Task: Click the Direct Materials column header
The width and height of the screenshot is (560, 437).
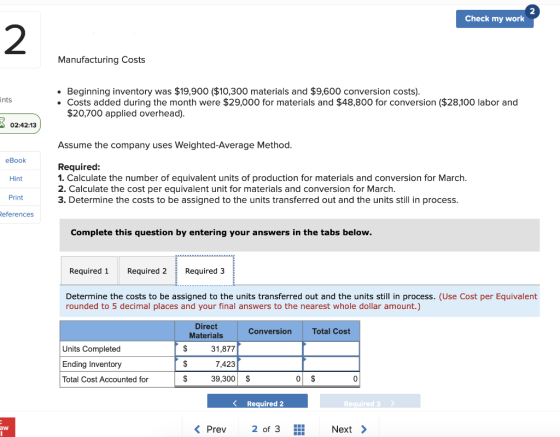Action: click(x=206, y=331)
